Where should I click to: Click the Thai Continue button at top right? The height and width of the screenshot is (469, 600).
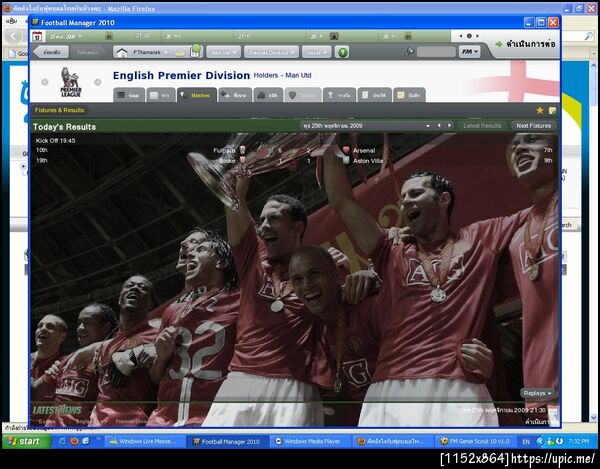pos(526,44)
